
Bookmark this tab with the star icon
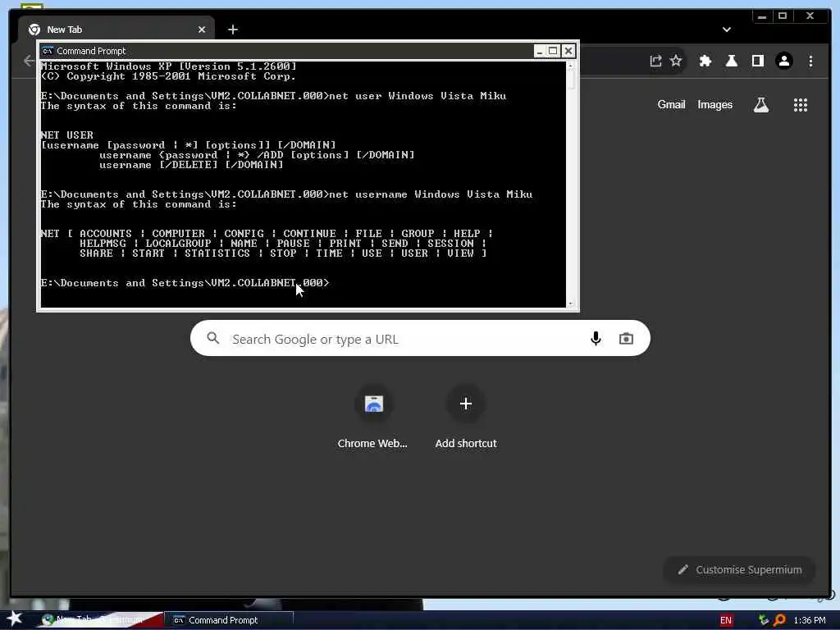[x=676, y=61]
